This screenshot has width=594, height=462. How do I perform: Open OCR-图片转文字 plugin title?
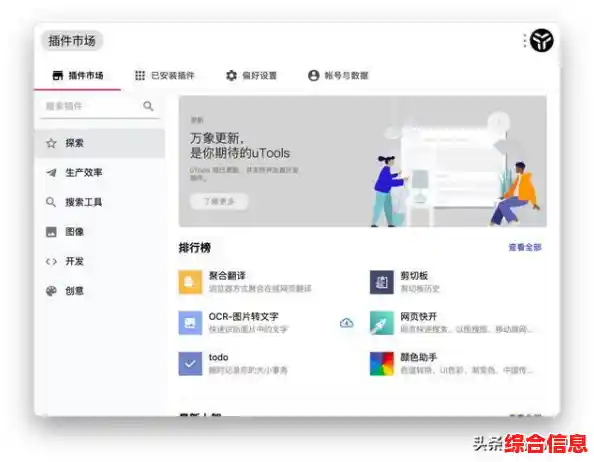point(243,317)
